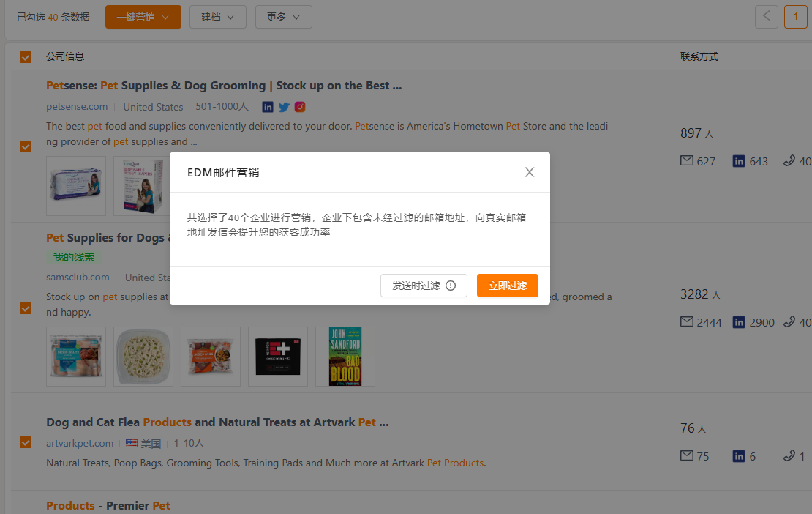Select page 1 in pagination

coord(796,17)
